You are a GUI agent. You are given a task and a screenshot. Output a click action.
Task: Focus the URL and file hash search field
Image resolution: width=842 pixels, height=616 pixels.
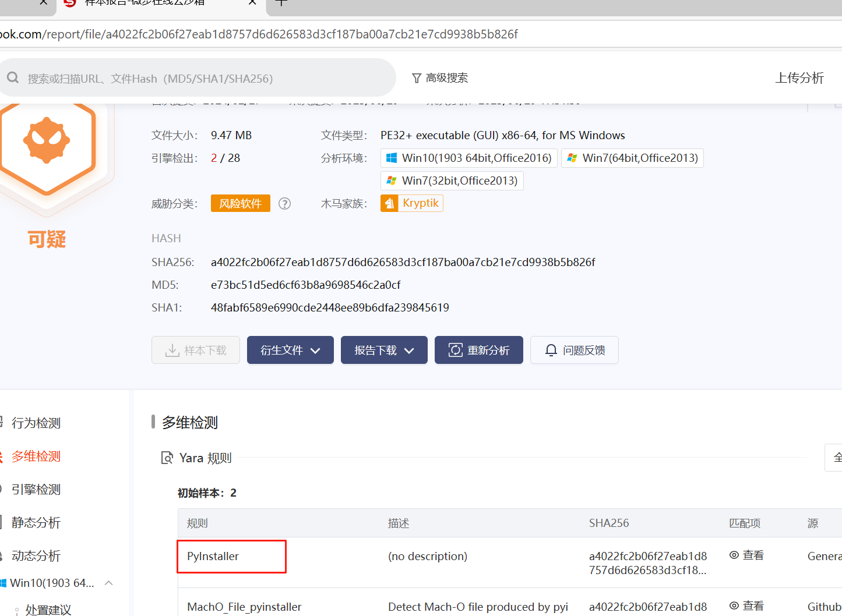(x=198, y=78)
